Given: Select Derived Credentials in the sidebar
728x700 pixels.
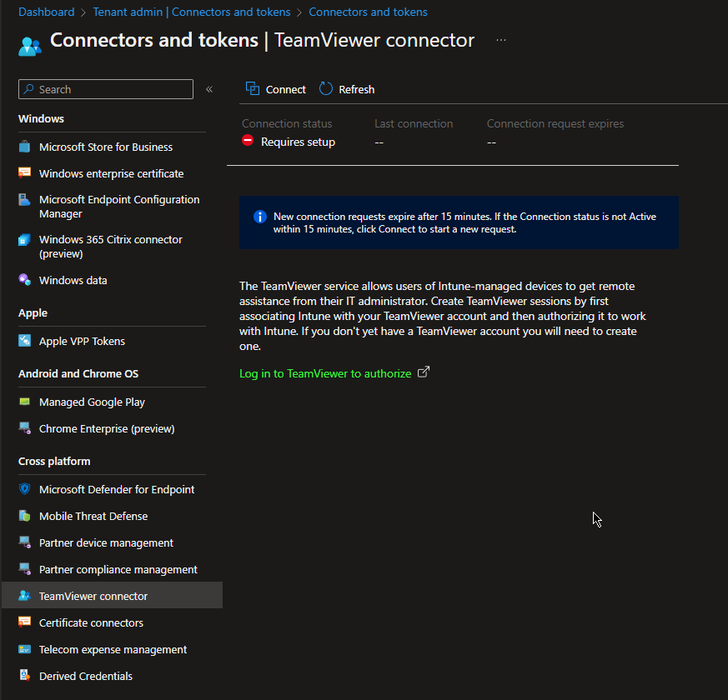Looking at the screenshot, I should (85, 676).
